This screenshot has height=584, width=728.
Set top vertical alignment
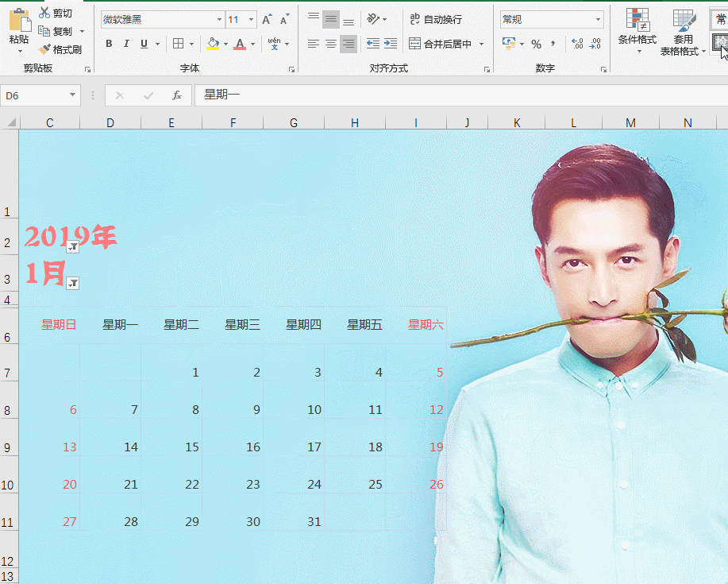point(314,19)
